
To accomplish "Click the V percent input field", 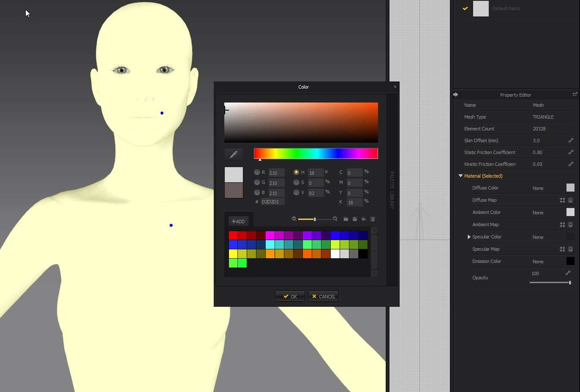I will point(316,193).
